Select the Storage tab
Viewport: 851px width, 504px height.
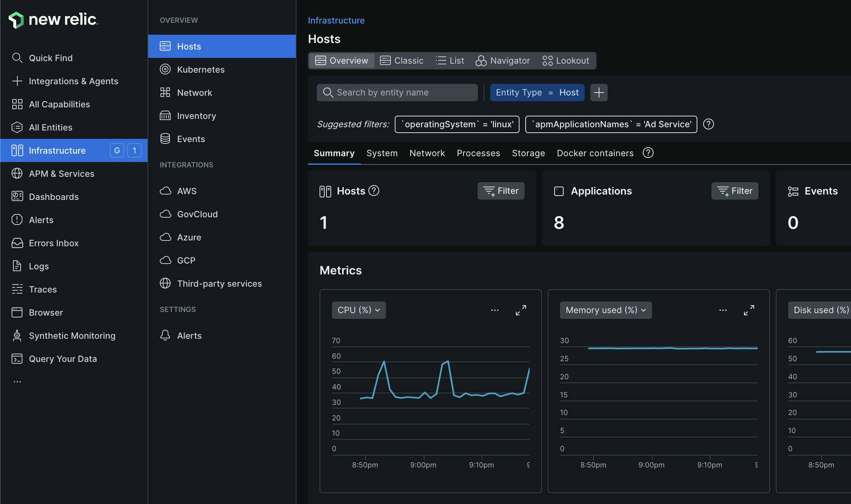(528, 153)
